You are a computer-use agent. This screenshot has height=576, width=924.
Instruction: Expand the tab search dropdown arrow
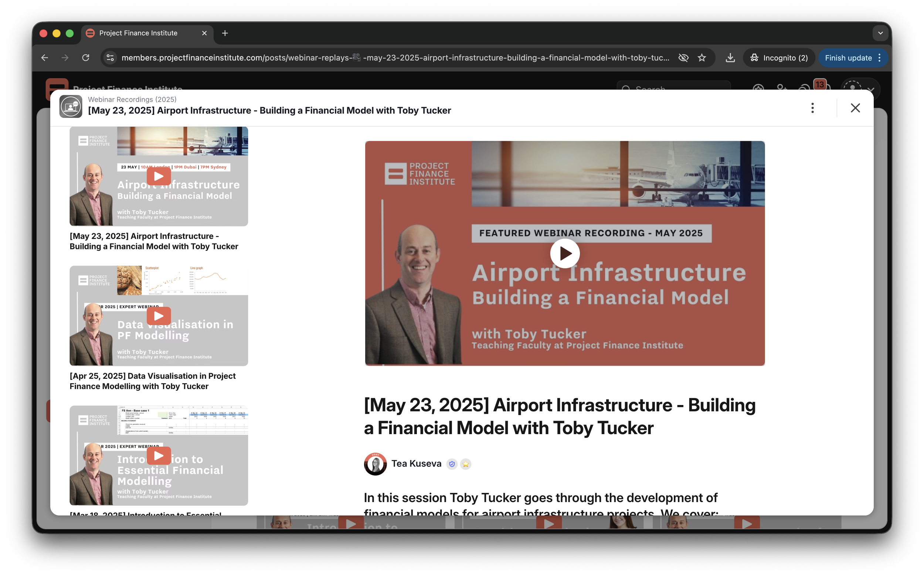880,33
